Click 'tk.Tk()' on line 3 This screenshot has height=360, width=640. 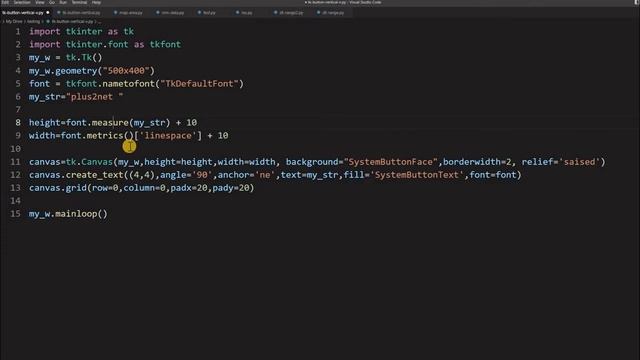(84, 58)
